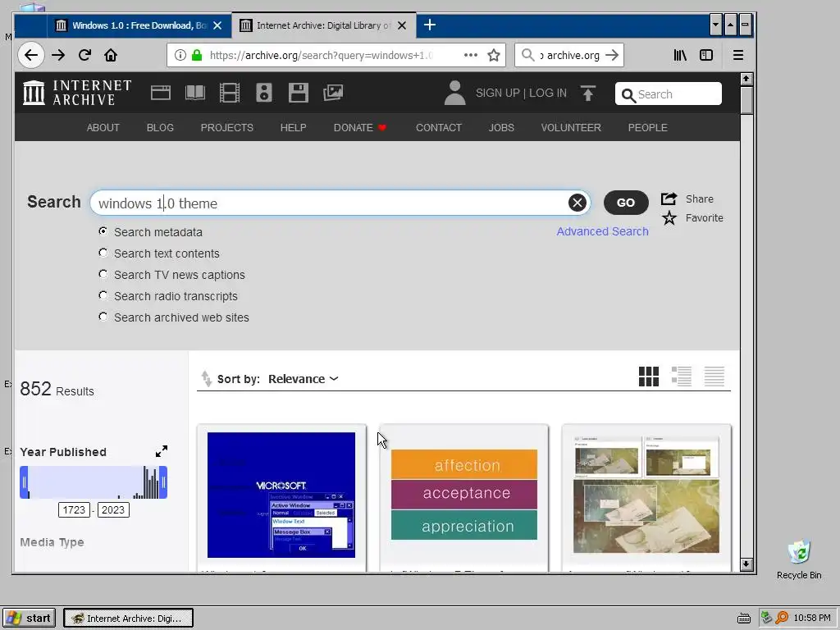Switch to compact list view

coord(714,377)
